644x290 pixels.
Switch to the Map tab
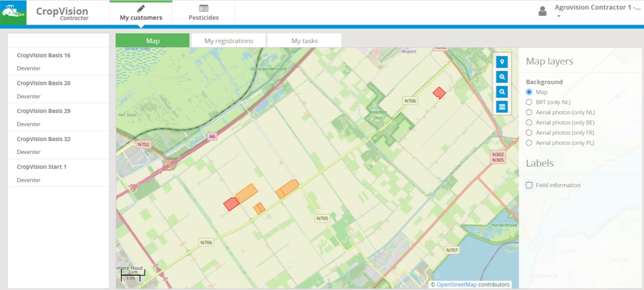pos(153,40)
